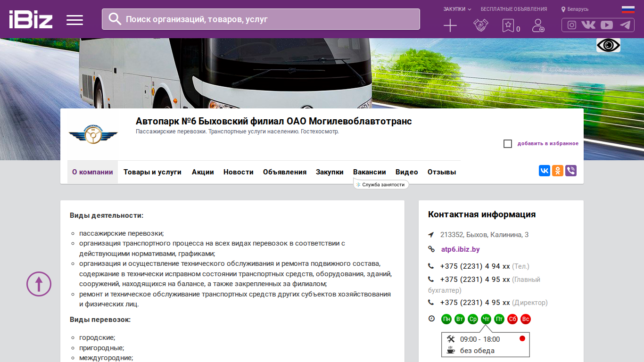
Task: Open the Акции tab
Action: tap(203, 172)
